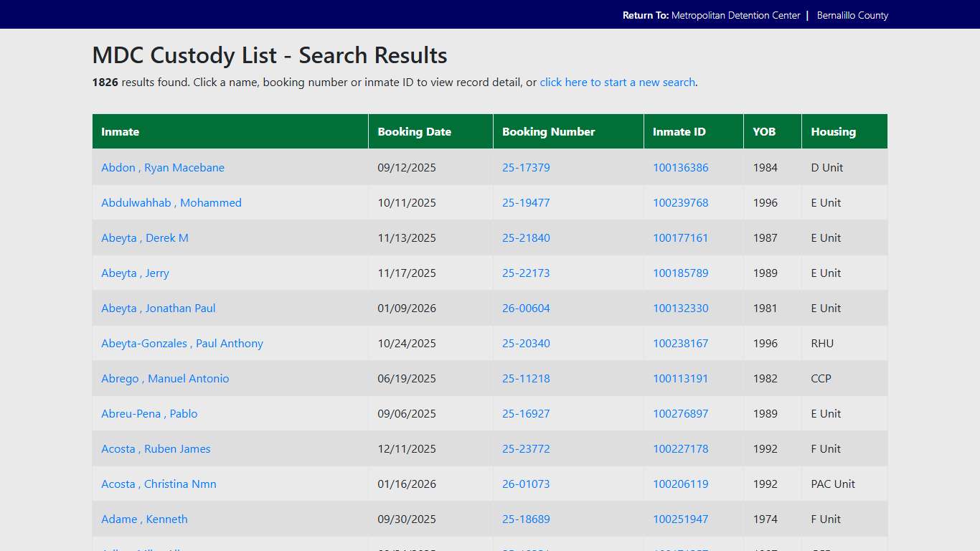Image resolution: width=980 pixels, height=551 pixels.
Task: Open Abeyta-Gonzales, Paul Anthony record
Action: 182,343
